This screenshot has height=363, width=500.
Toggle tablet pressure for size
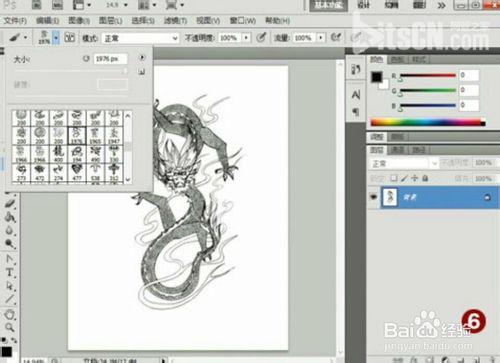(x=356, y=37)
